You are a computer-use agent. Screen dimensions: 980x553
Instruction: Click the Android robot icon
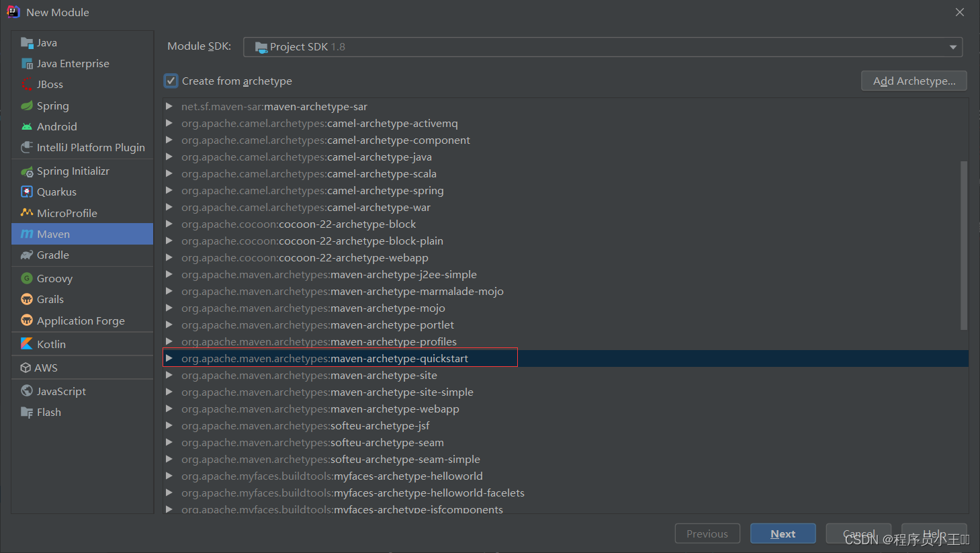coord(27,127)
